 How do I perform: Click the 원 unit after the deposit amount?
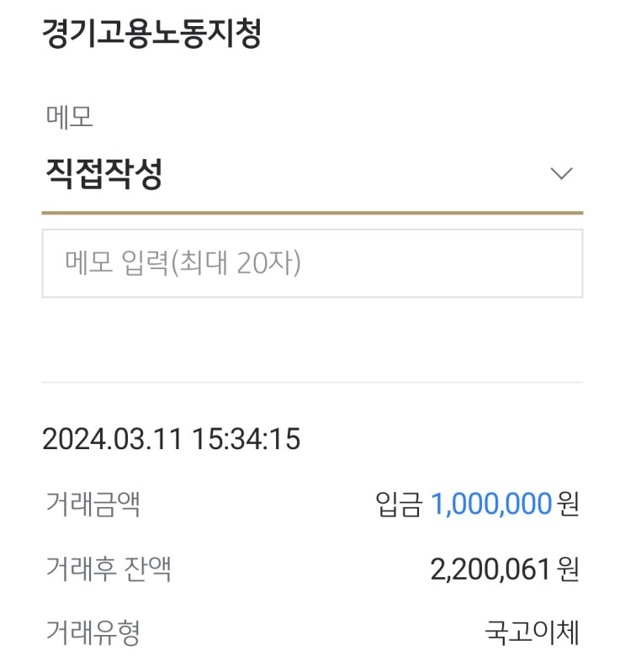[x=569, y=505]
